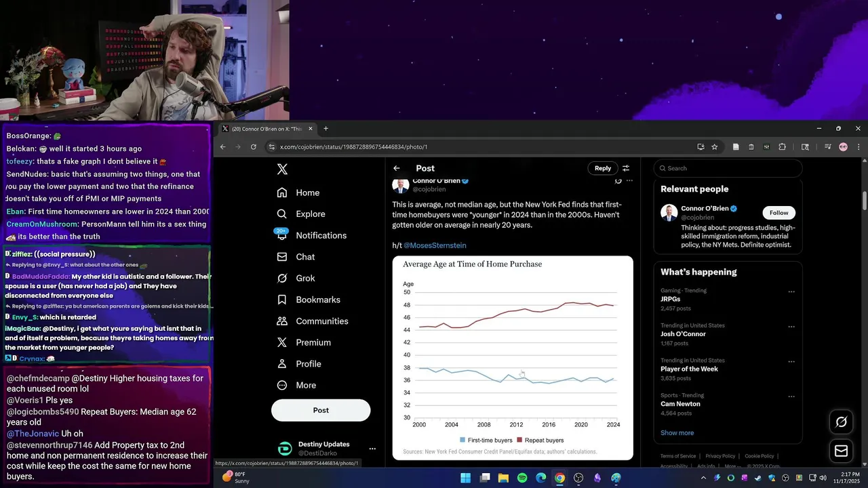Show hidden system tray icons
The image size is (868, 488).
703,478
